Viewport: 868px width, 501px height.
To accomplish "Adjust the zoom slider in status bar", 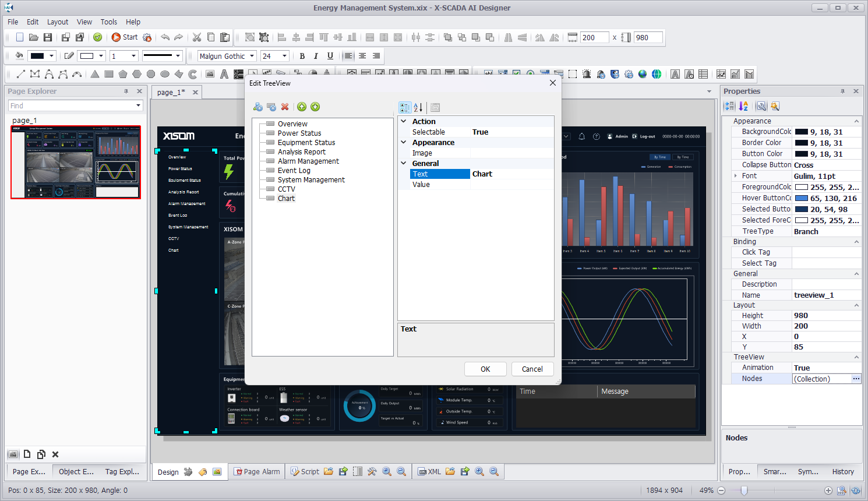I will tap(744, 491).
